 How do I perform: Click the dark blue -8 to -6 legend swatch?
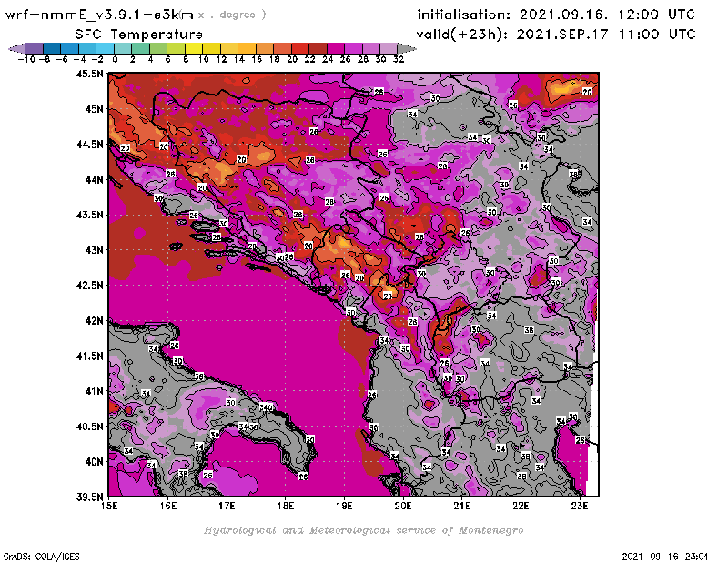(x=52, y=48)
